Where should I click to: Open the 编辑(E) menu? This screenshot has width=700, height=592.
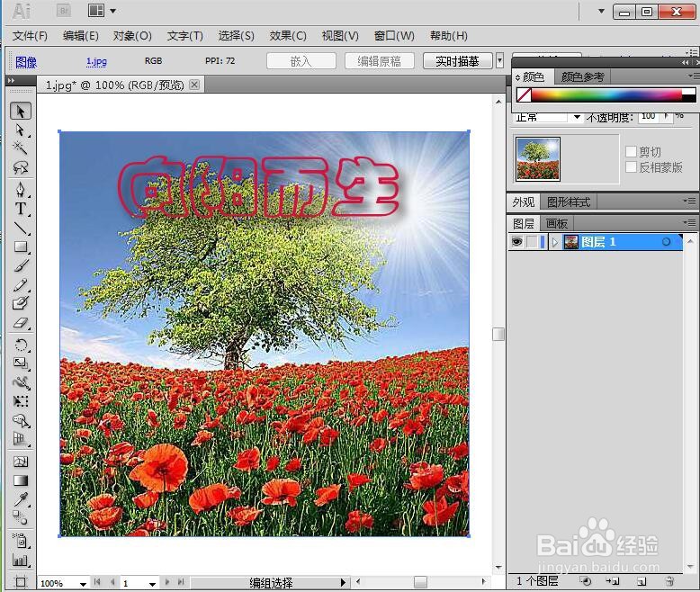click(x=81, y=36)
